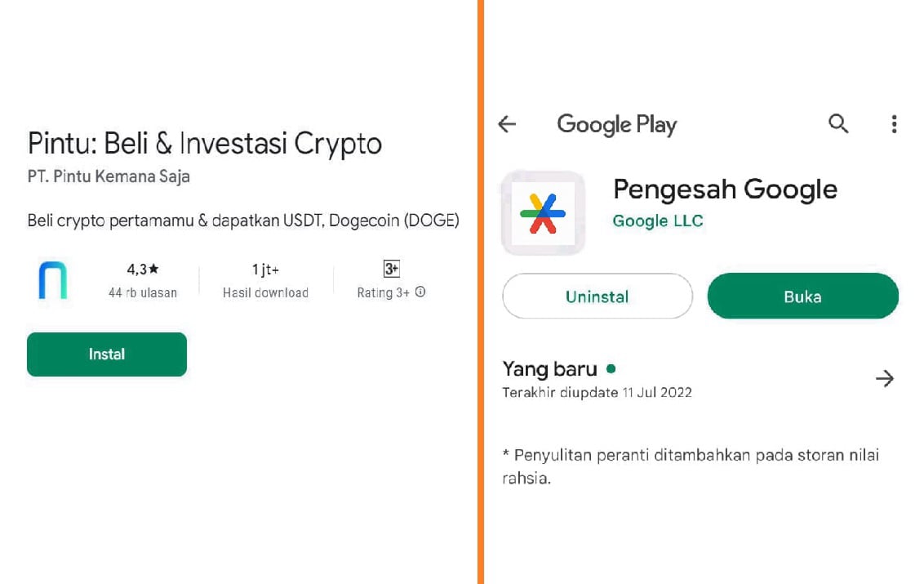Click the Pintu app logo icon
The height and width of the screenshot is (584, 924).
point(53,280)
